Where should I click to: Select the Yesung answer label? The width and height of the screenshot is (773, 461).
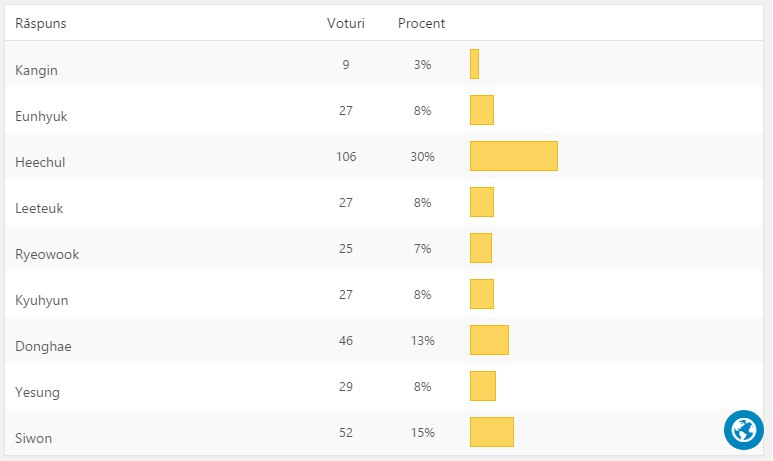pyautogui.click(x=38, y=392)
